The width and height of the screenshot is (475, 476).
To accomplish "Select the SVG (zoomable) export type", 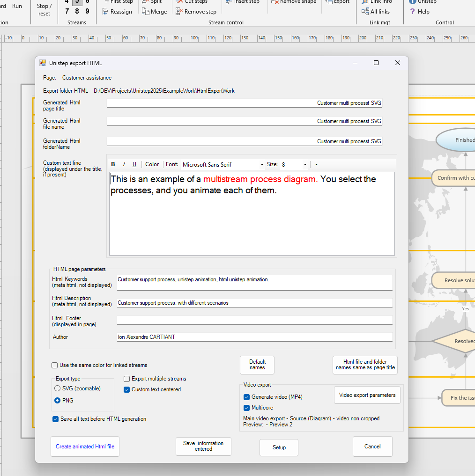I will pyautogui.click(x=58, y=388).
